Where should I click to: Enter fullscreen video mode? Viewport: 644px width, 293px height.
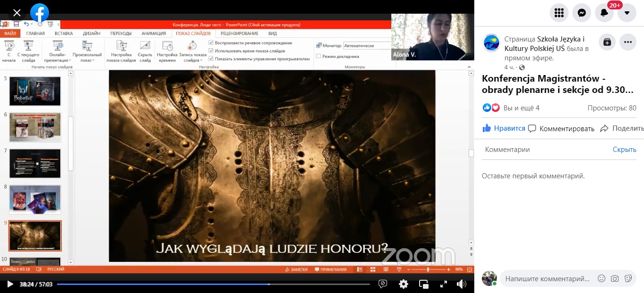[x=443, y=284]
